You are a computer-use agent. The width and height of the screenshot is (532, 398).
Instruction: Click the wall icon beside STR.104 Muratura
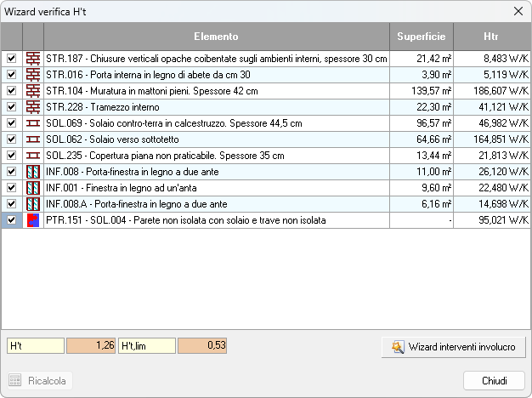pyautogui.click(x=33, y=91)
